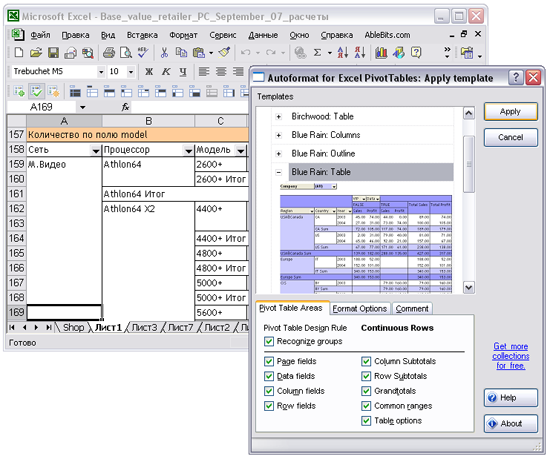Toggle the Row fields checkbox
Viewport: 550px width, 459px height.
(x=269, y=406)
